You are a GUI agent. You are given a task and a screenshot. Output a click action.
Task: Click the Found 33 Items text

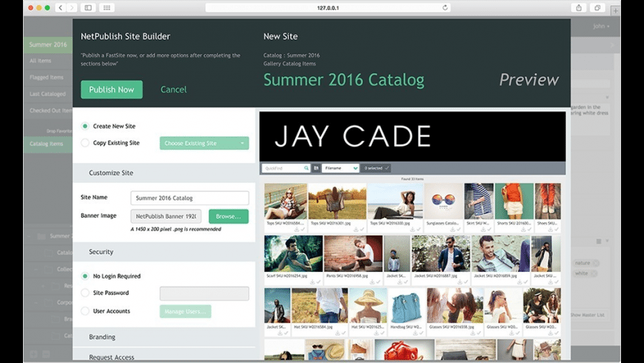[412, 179]
